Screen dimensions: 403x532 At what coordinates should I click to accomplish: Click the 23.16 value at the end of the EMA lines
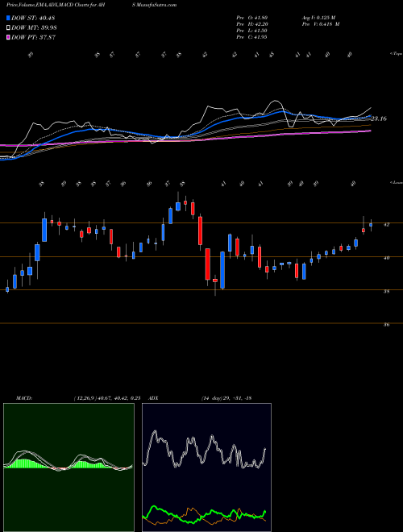[x=379, y=118]
